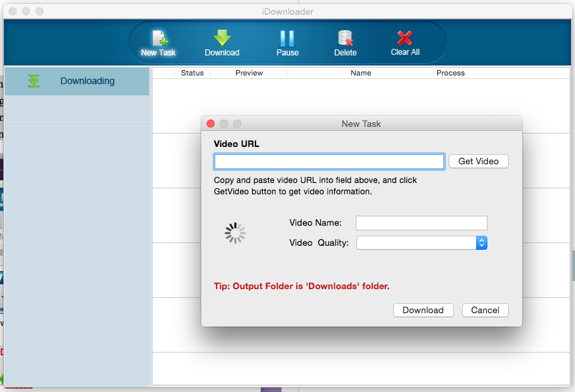The image size is (575, 392).
Task: Click the Clear All red X icon
Action: click(x=405, y=39)
